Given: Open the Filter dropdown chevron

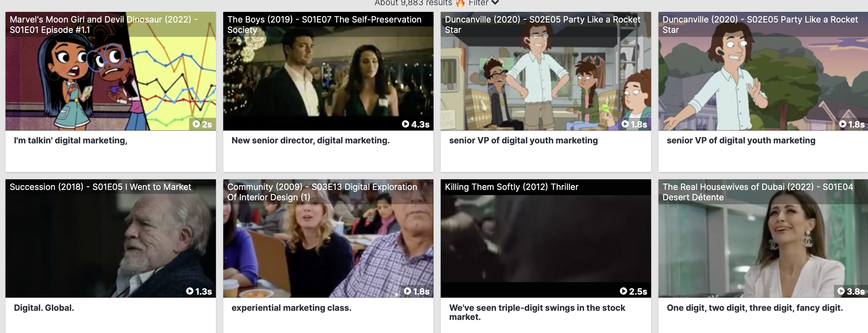Looking at the screenshot, I should point(495,2).
